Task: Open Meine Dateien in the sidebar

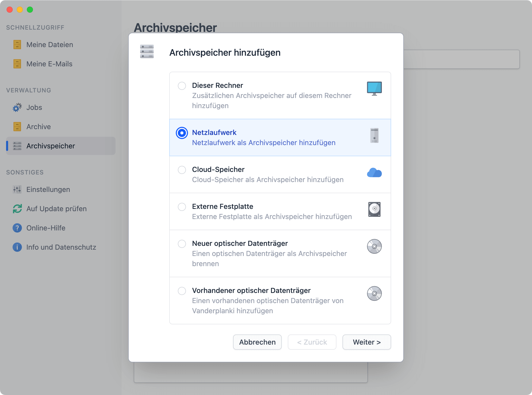Action: click(49, 45)
